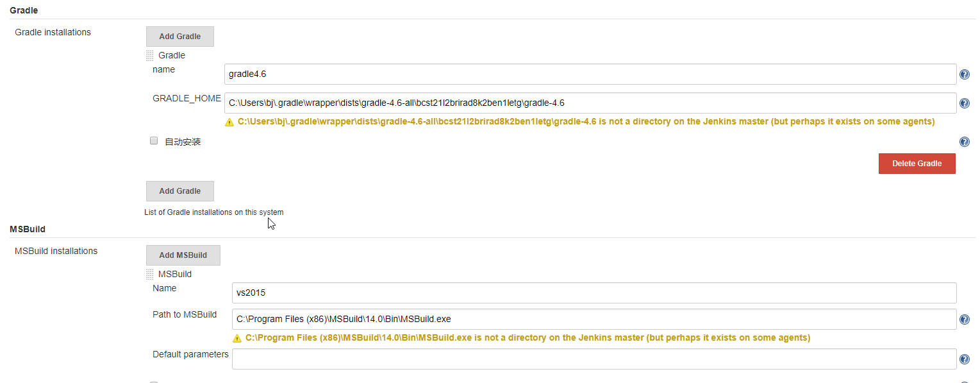The image size is (980, 383).
Task: Click the Path to MSBuild input
Action: [594, 319]
